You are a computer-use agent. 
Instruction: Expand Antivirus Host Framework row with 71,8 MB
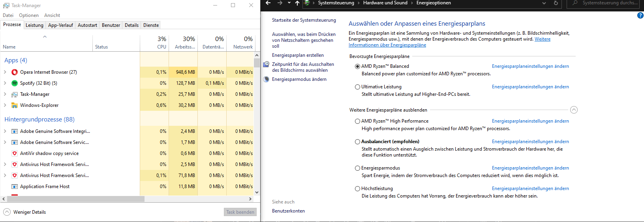coord(5,175)
